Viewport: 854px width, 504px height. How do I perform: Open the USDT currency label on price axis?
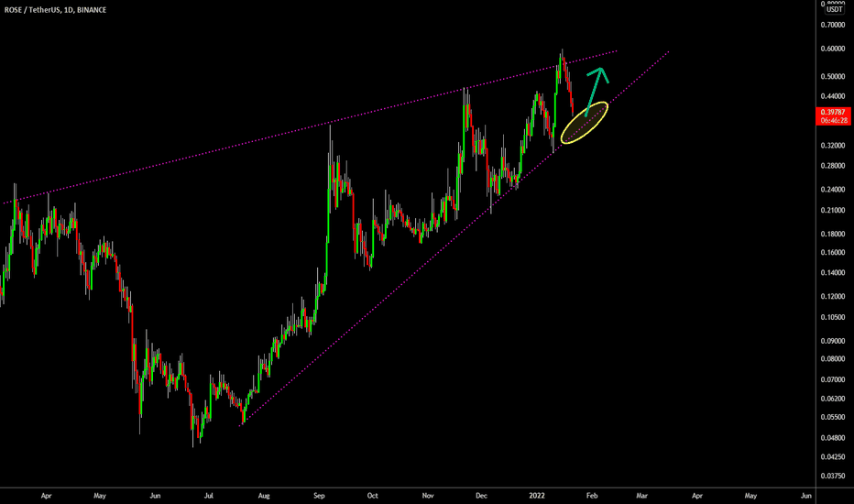click(x=834, y=9)
